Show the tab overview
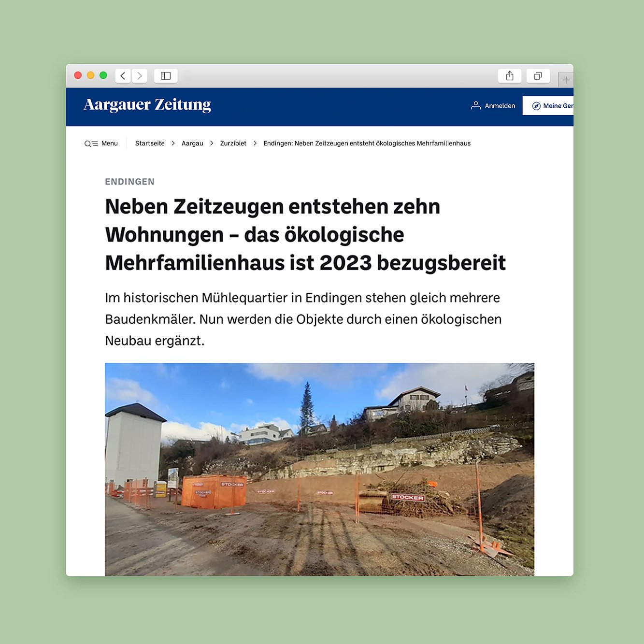Image resolution: width=644 pixels, height=644 pixels. point(538,76)
